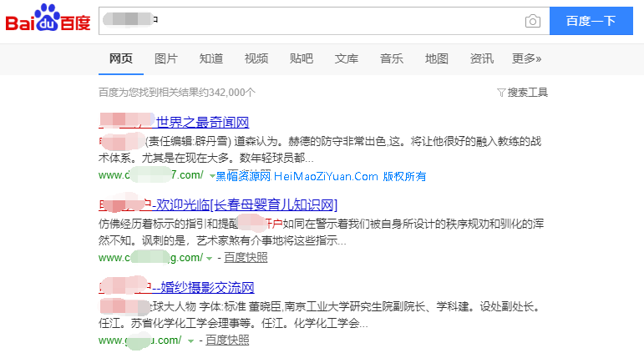The width and height of the screenshot is (644, 353).
Task: Open the 资讯 news tab
Action: [x=482, y=58]
